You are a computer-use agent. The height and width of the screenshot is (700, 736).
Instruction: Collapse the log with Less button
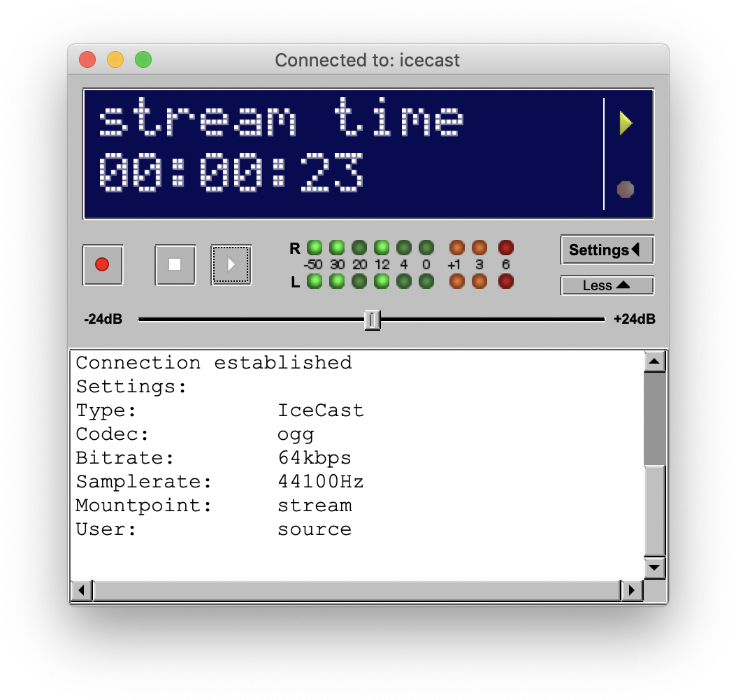coord(607,285)
